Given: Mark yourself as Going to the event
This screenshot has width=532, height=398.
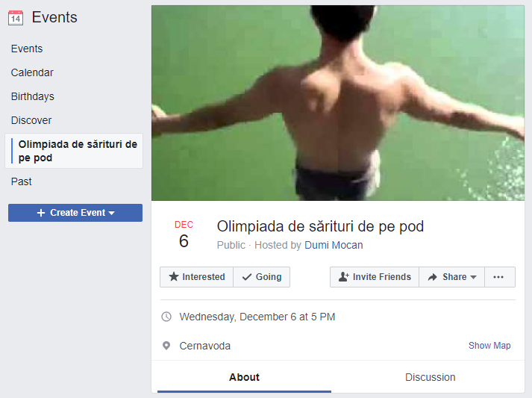Looking at the screenshot, I should [x=262, y=277].
